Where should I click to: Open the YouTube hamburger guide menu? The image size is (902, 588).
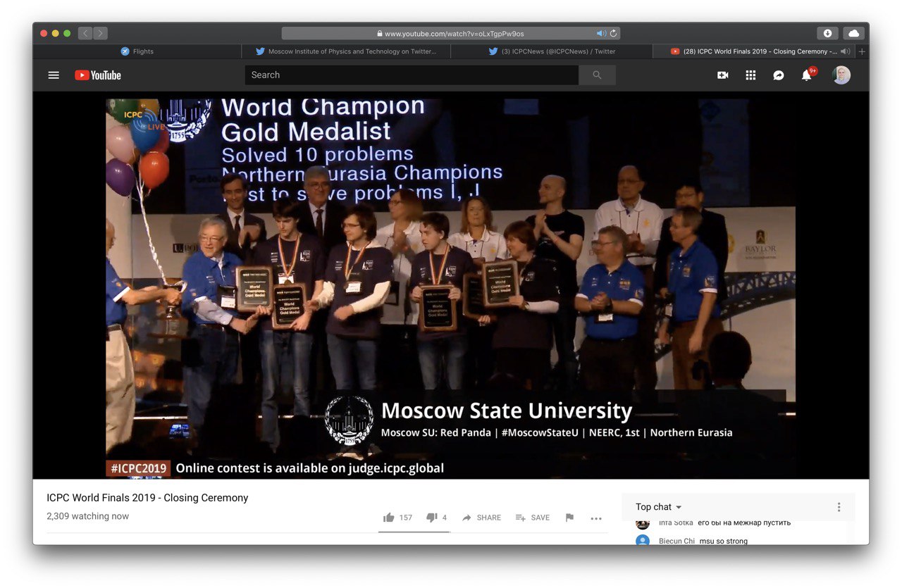tap(54, 75)
